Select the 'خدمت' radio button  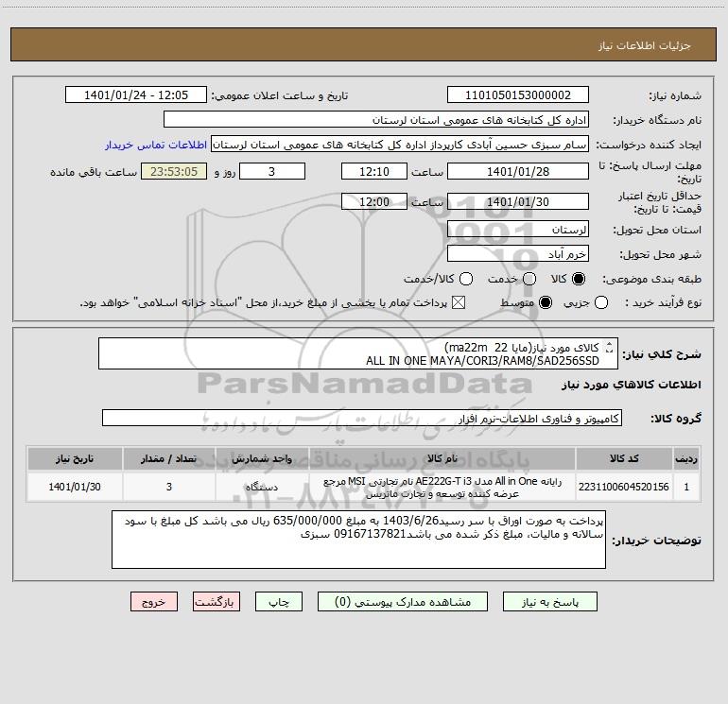[529, 279]
